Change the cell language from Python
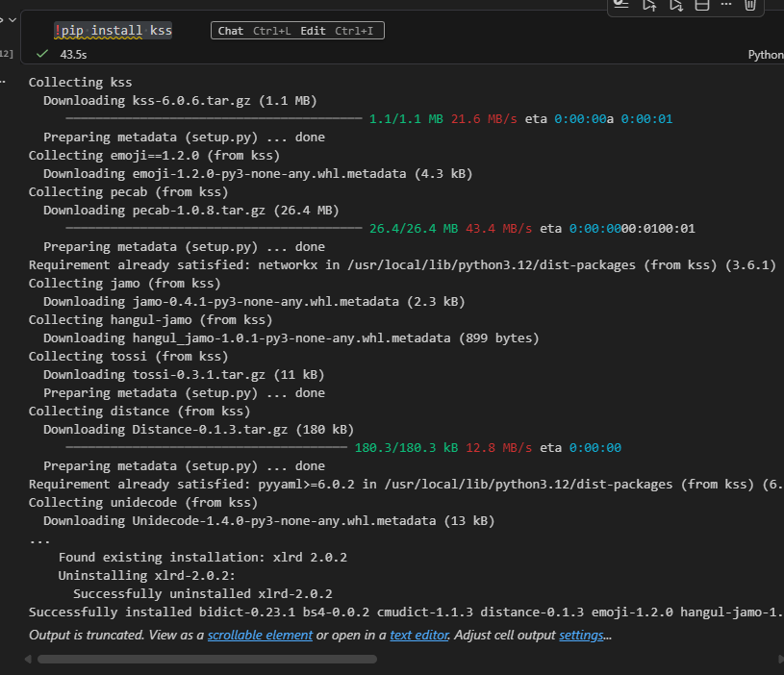 tap(766, 55)
